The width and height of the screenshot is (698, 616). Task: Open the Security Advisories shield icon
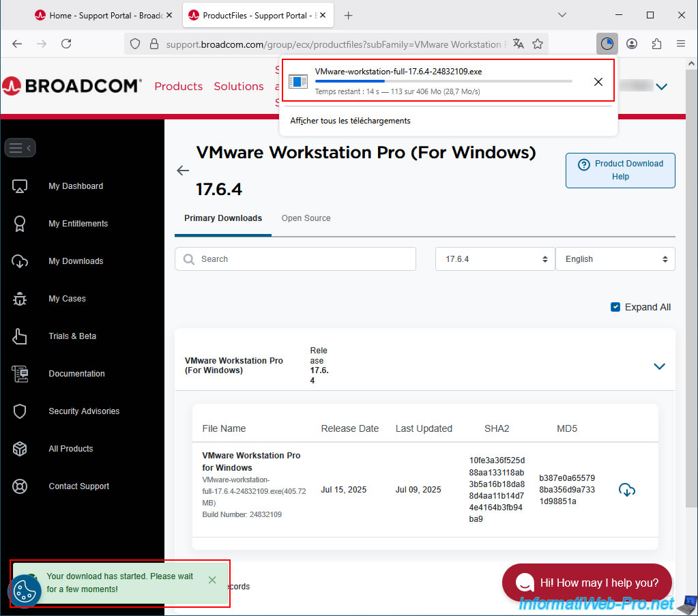tap(20, 411)
